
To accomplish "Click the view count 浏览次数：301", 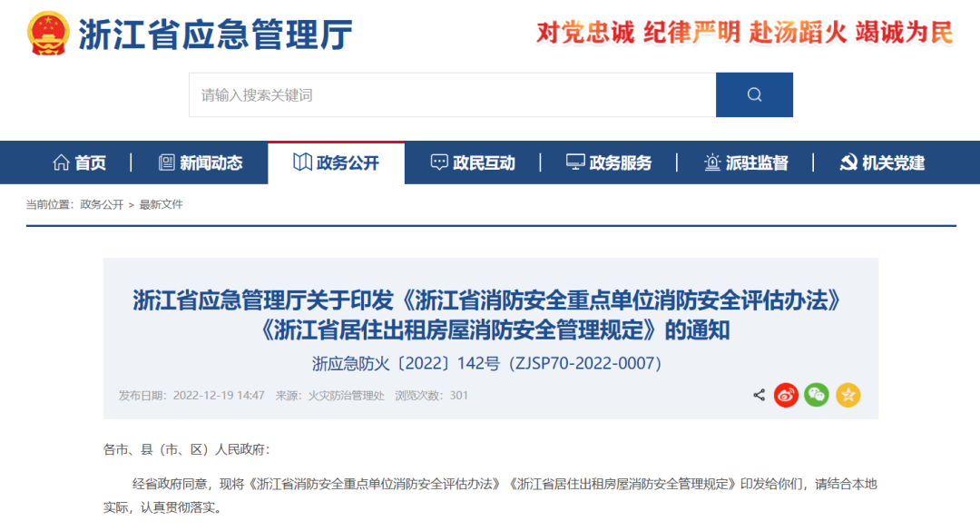I will pyautogui.click(x=431, y=395).
